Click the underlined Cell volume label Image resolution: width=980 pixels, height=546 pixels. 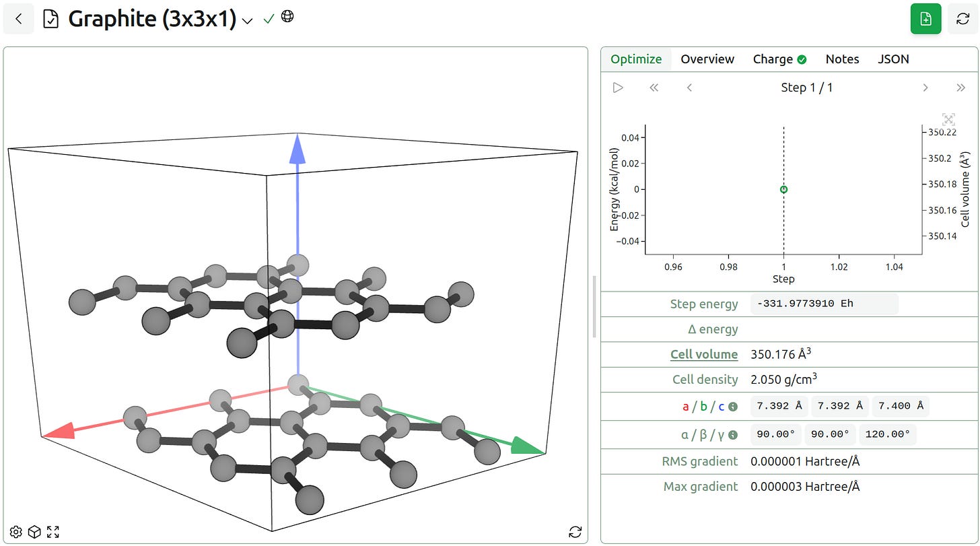click(703, 354)
